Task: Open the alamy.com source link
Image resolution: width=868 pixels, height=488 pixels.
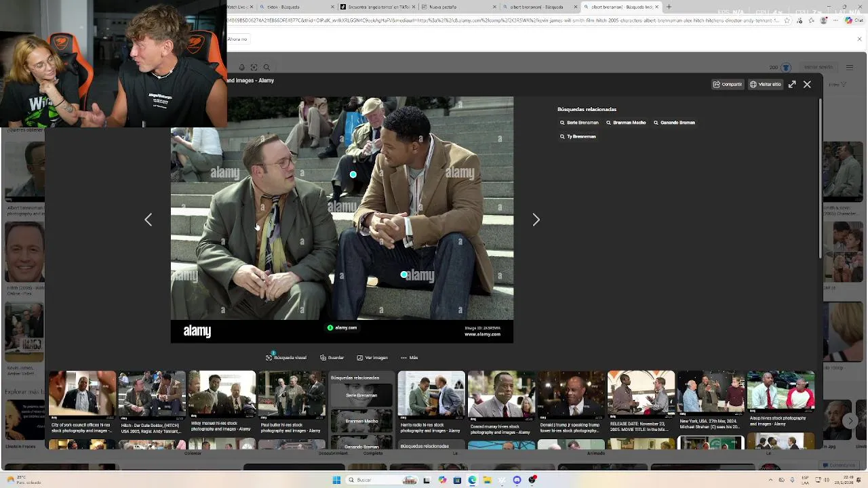Action: tap(342, 327)
